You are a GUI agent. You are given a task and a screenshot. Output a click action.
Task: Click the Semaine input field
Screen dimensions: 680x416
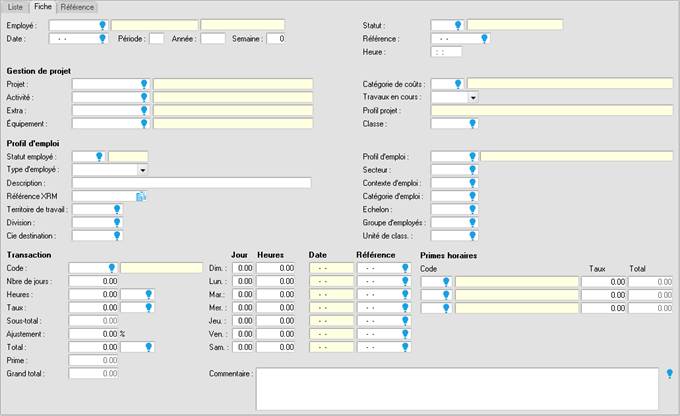[276, 39]
